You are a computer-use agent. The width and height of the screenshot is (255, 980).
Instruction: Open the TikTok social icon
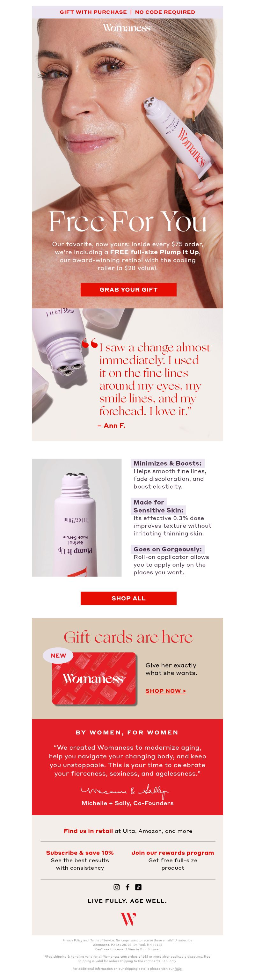[138, 887]
